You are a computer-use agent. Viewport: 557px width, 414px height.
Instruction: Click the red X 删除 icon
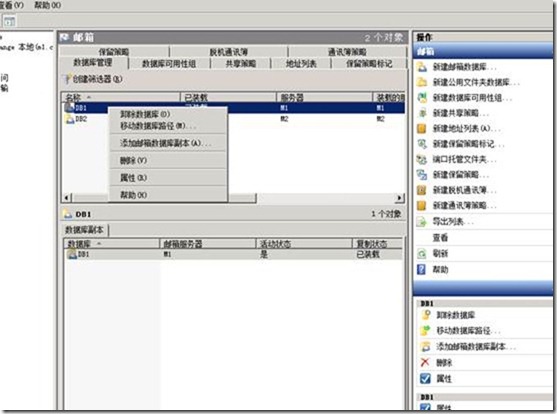pos(425,362)
